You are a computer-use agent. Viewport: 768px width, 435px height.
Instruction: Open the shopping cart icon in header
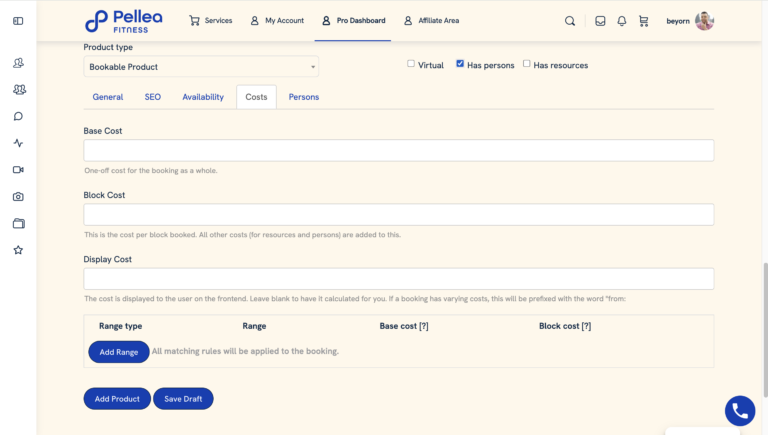[644, 21]
